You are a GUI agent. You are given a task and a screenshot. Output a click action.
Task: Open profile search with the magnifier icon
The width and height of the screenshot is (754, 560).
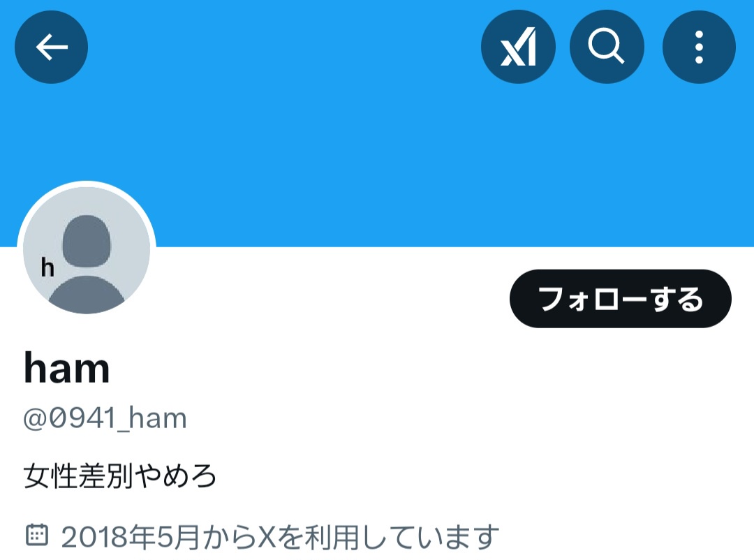(x=607, y=47)
